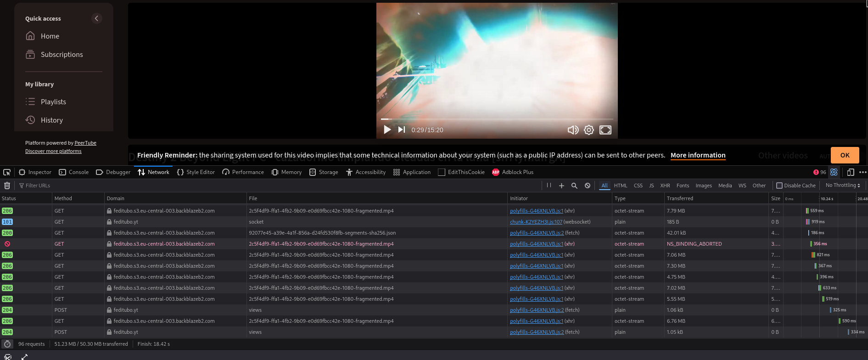The height and width of the screenshot is (360, 868).
Task: Open the Application tab
Action: (x=412, y=172)
